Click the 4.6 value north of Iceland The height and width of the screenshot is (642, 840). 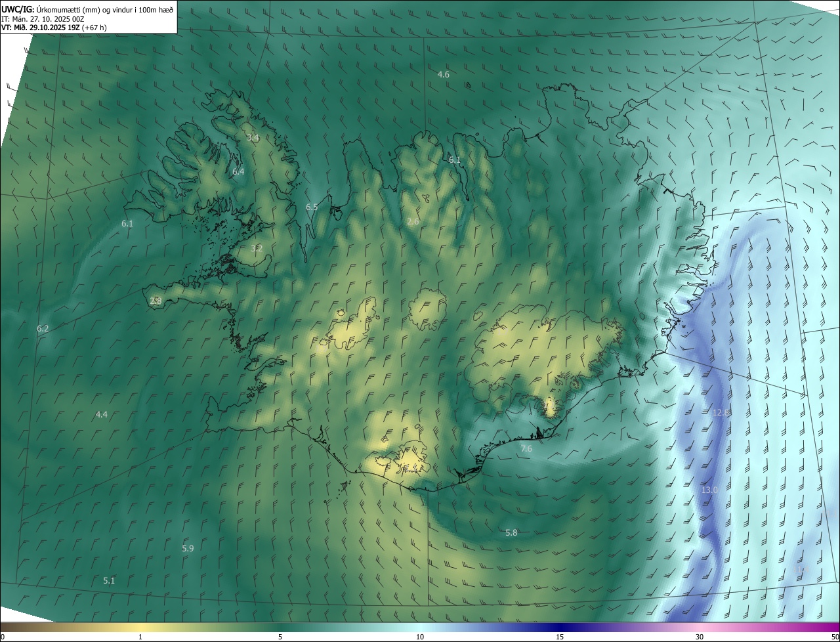pyautogui.click(x=444, y=74)
